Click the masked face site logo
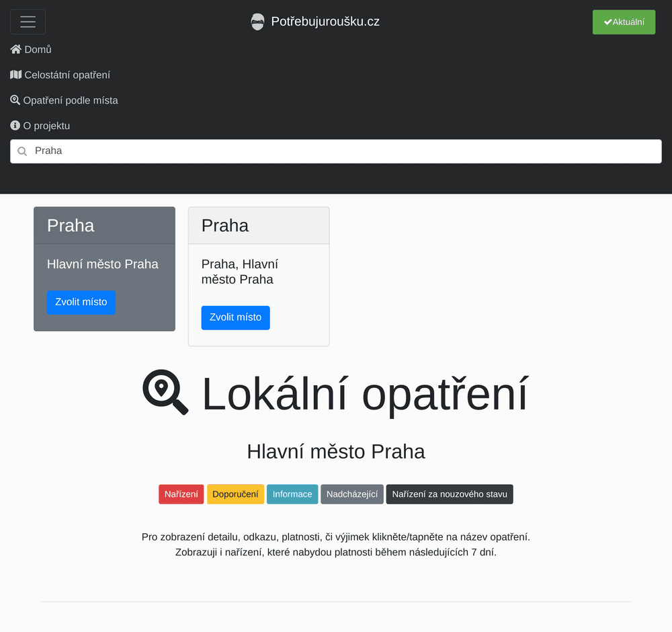 click(x=257, y=22)
